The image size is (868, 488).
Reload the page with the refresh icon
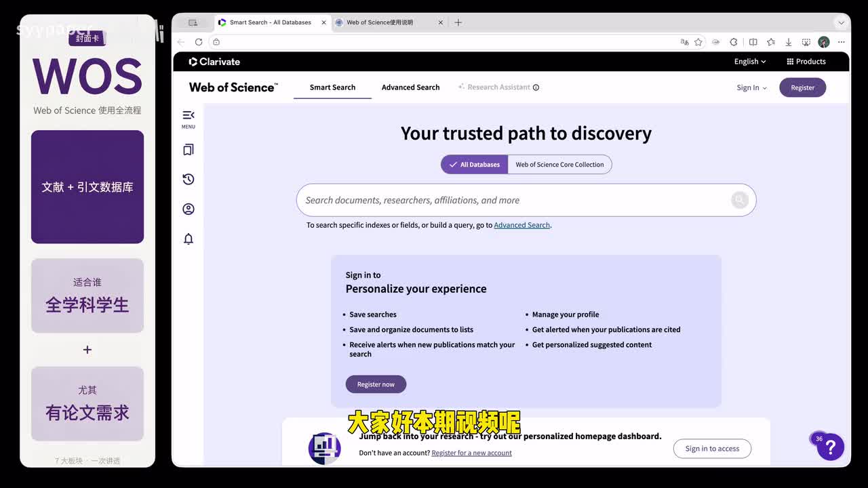pyautogui.click(x=199, y=42)
